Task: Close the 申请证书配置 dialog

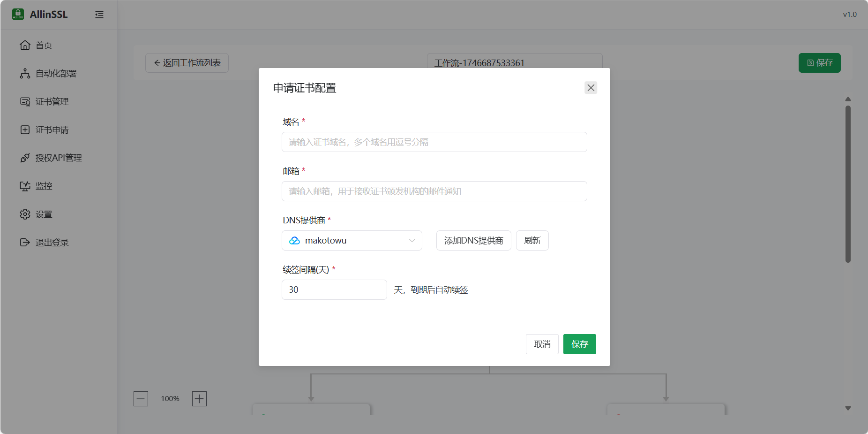Action: click(591, 88)
